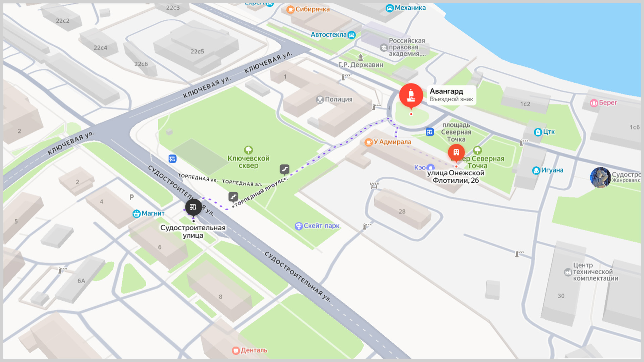This screenshot has height=362, width=644.
Task: Click the Полиция marker icon
Action: pos(320,100)
